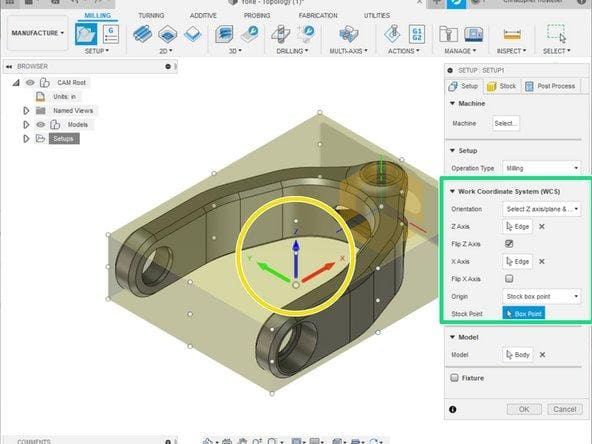592x444 pixels.
Task: Click the red X axis arrow
Action: tap(318, 272)
